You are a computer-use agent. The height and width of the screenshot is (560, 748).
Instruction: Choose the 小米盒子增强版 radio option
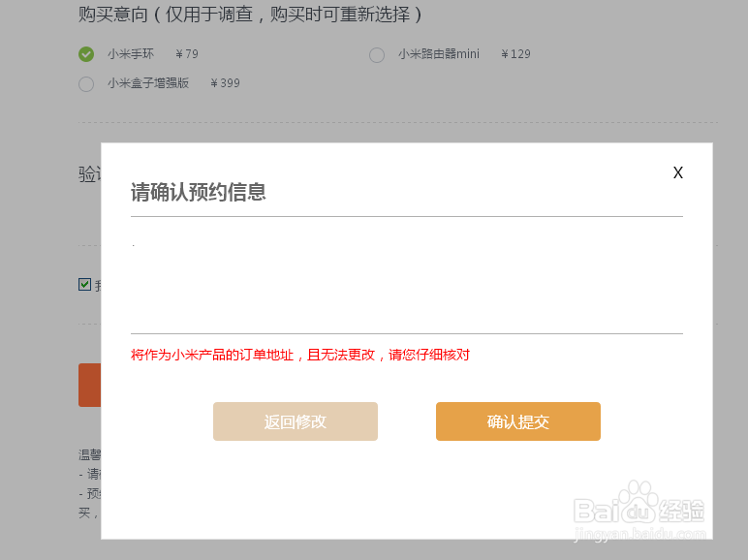pyautogui.click(x=86, y=84)
